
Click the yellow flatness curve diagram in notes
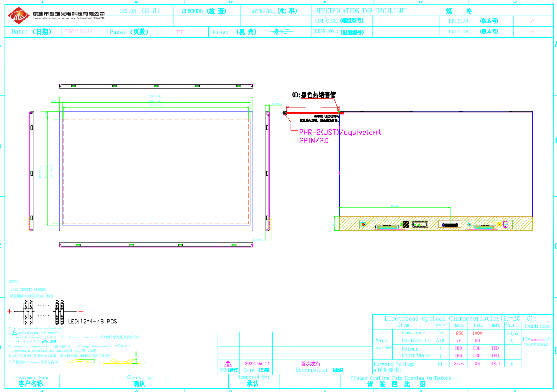coord(79,362)
